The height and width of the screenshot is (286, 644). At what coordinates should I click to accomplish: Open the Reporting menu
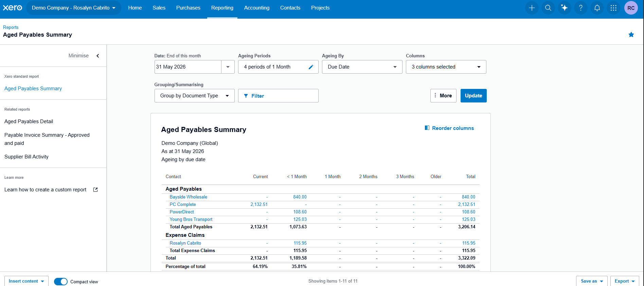[x=222, y=8]
